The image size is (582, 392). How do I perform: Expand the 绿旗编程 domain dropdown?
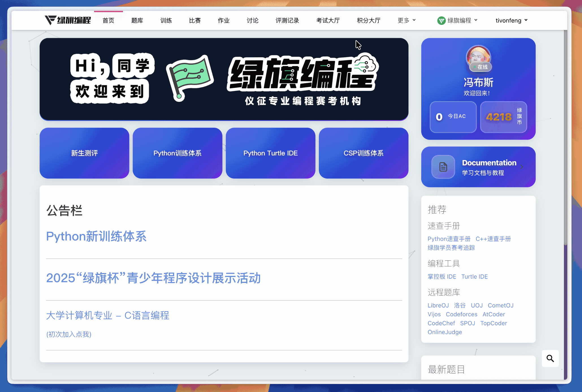click(460, 20)
